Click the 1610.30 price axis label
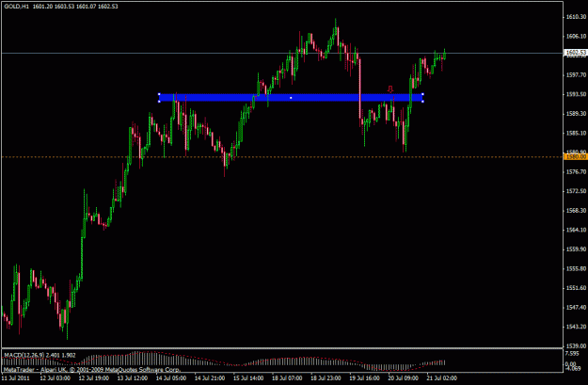 pos(576,17)
